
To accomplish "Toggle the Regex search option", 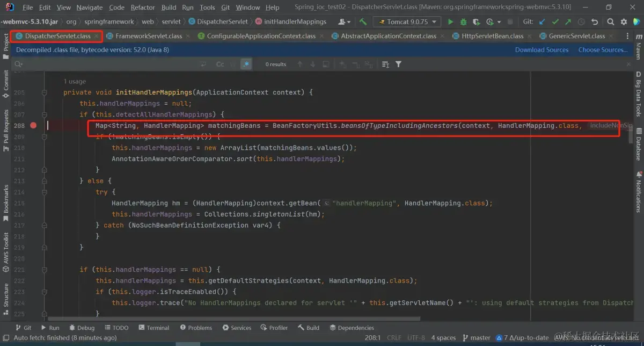I will click(x=246, y=64).
